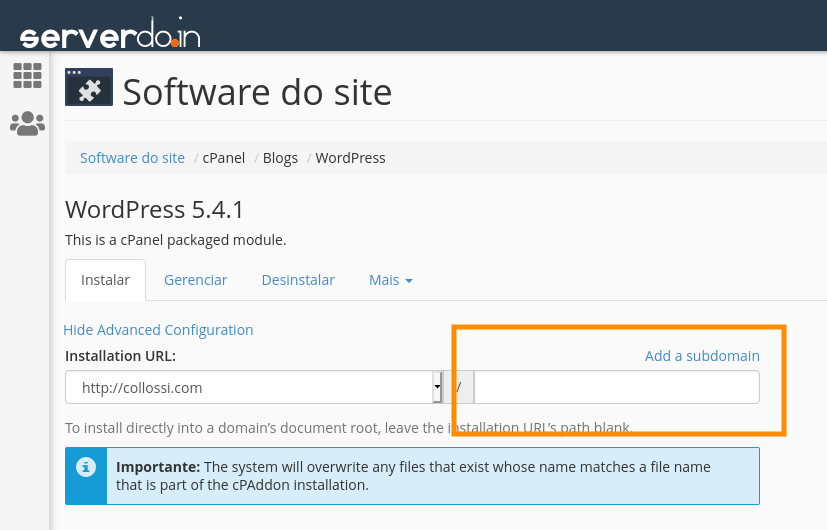This screenshot has width=827, height=530.
Task: Open the http://collossi.com domain dropdown
Action: point(254,387)
